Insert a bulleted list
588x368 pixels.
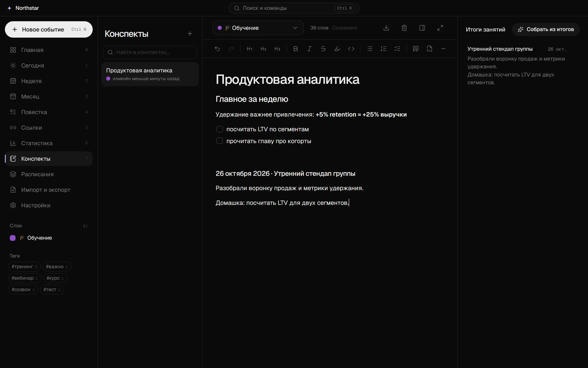[x=369, y=49]
